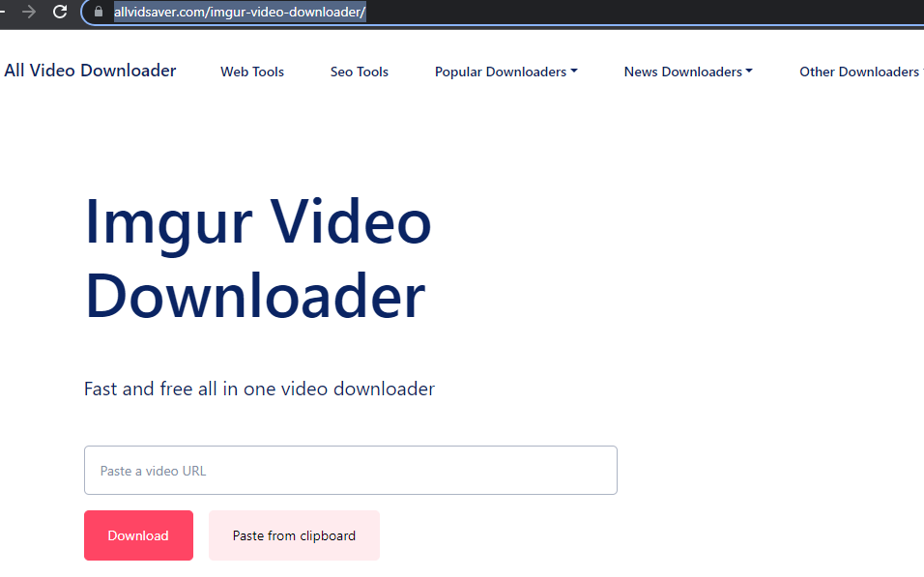Select the URL text in the address bar
924x577 pixels.
(239, 14)
